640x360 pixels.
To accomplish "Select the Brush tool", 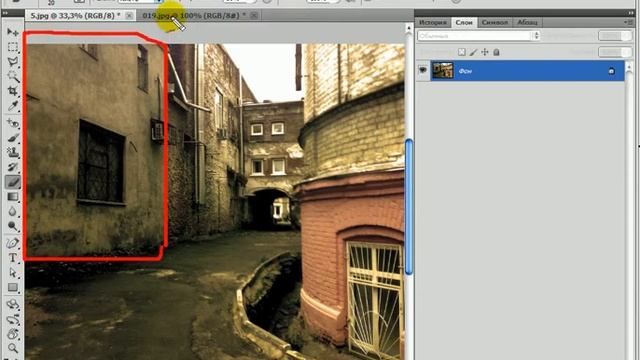I will pos(13,138).
